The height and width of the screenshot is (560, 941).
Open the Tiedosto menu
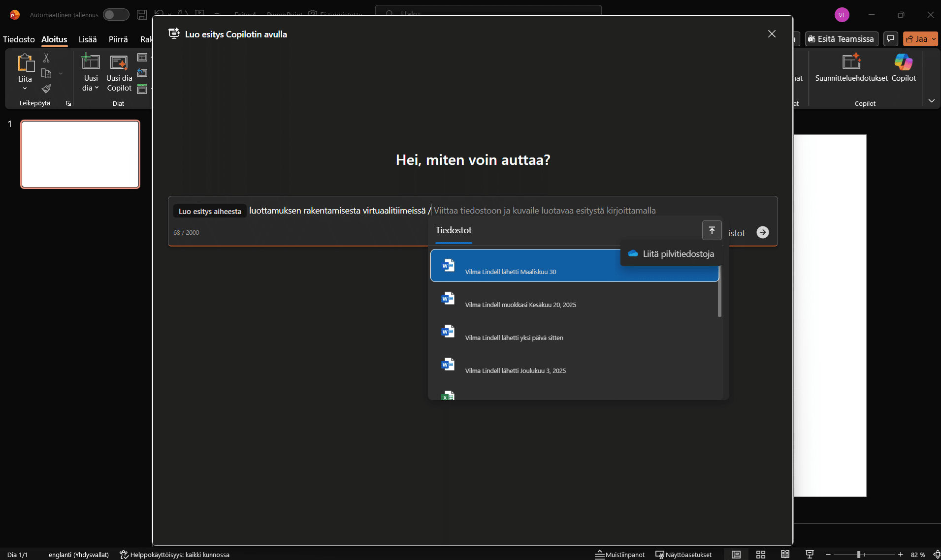tap(19, 39)
